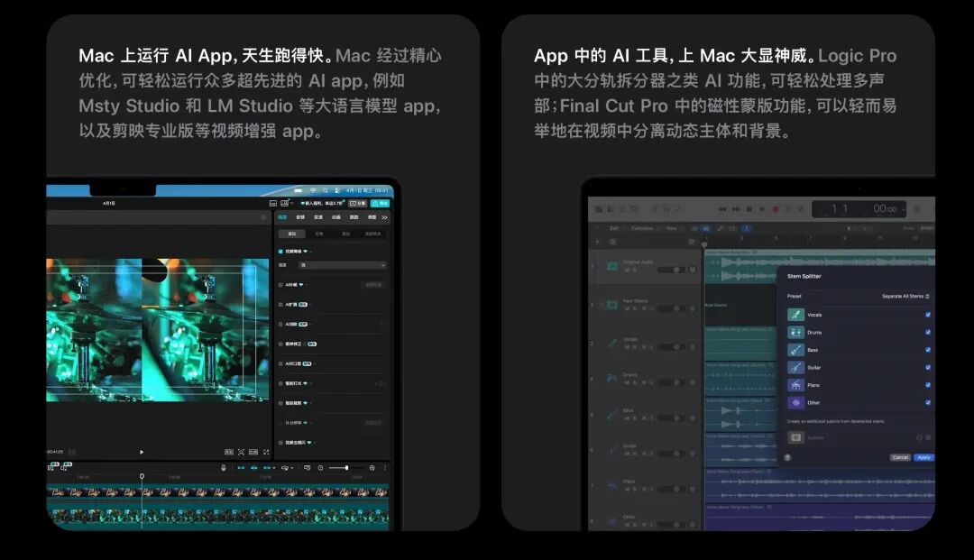Click the blue Export button in the video editor
This screenshot has height=560, width=974.
coord(380,203)
